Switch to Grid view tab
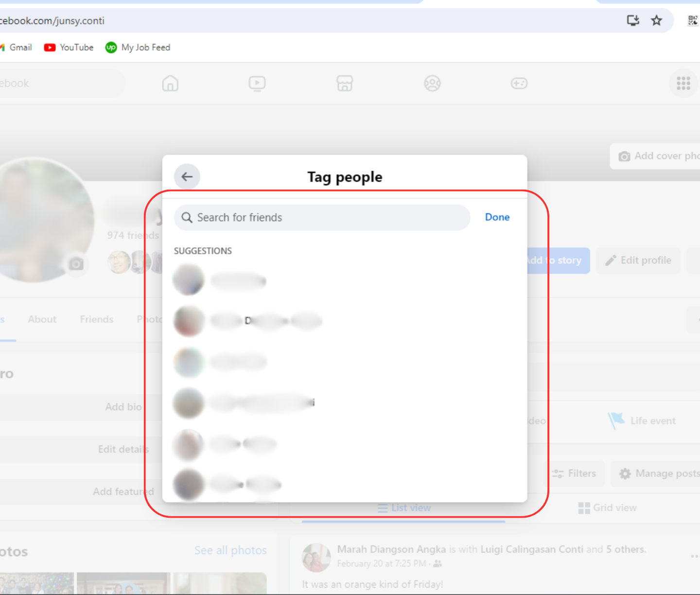Viewport: 700px width, 595px height. tap(607, 508)
